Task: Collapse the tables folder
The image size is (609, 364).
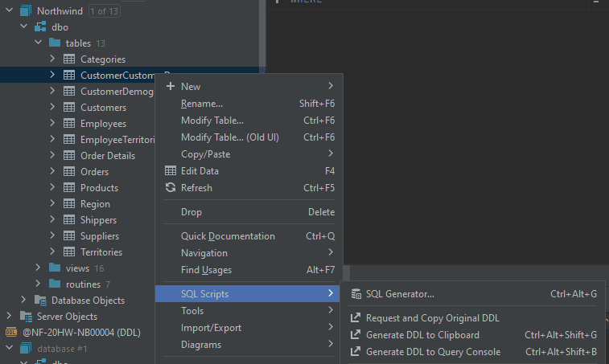Action: click(x=38, y=43)
